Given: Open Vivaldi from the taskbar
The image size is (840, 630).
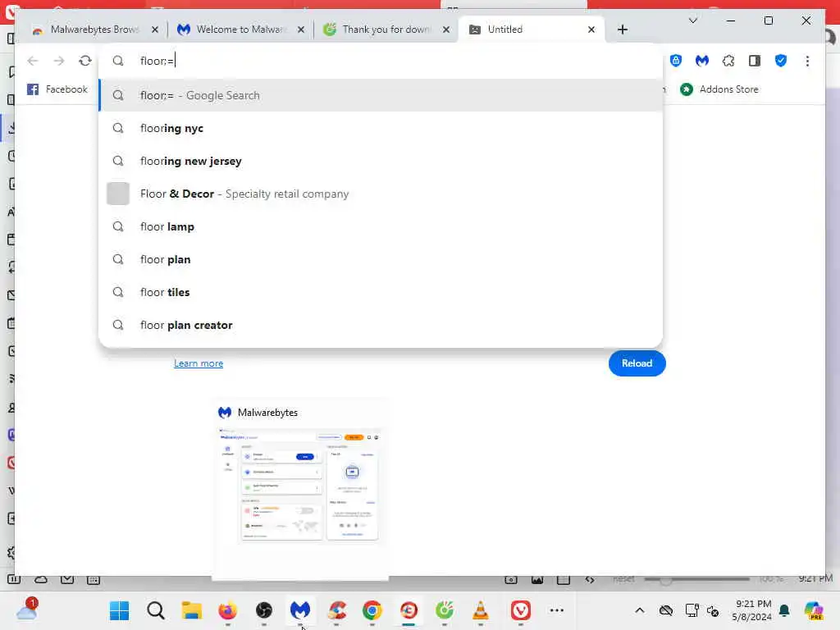Looking at the screenshot, I should click(x=521, y=610).
